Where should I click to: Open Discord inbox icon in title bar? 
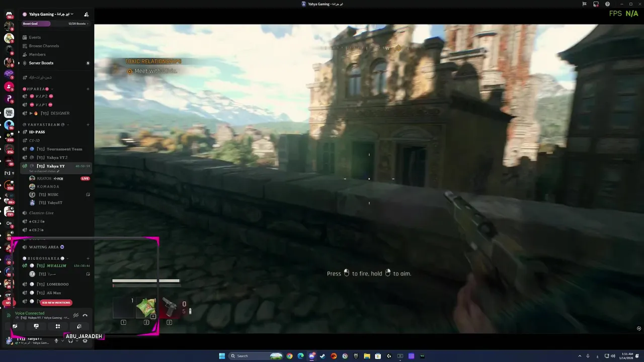596,4
